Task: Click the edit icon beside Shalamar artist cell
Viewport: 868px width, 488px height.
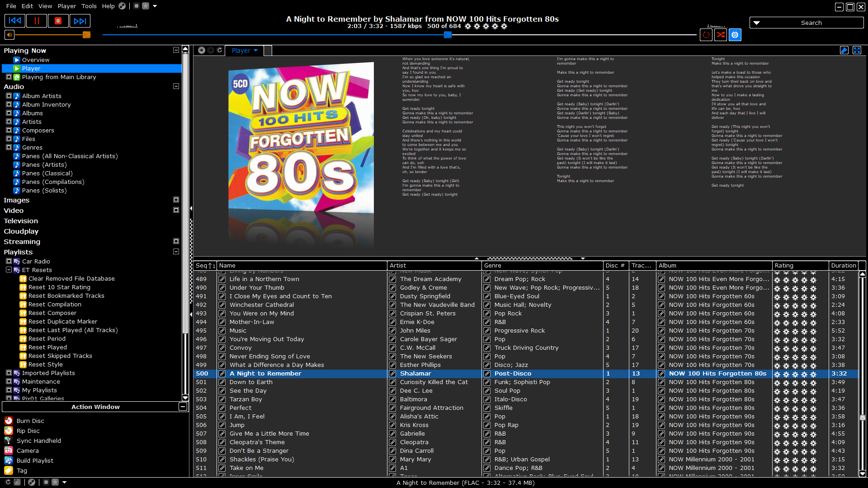Action: 393,374
